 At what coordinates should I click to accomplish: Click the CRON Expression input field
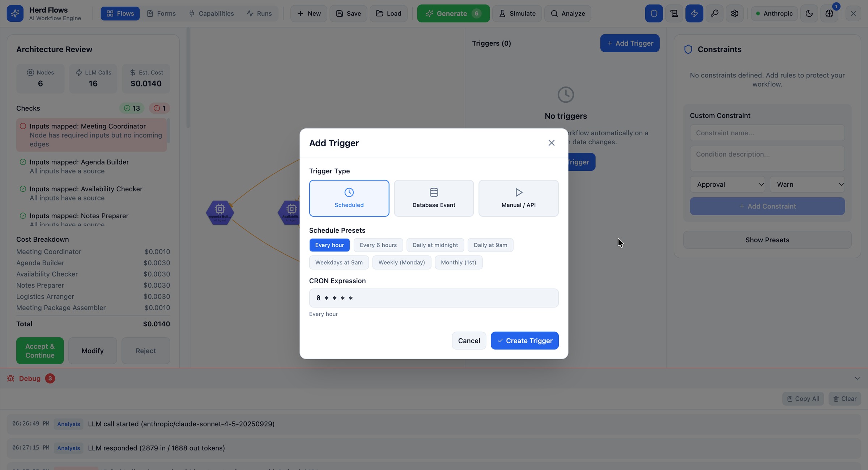coord(434,298)
